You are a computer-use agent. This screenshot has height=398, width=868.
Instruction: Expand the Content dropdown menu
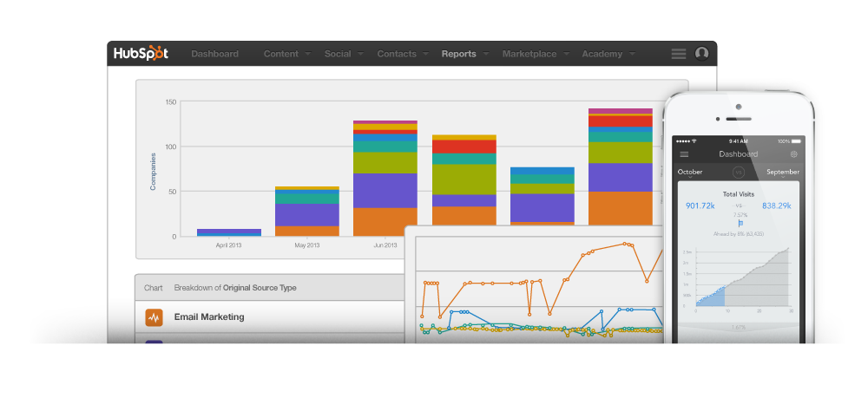pyautogui.click(x=286, y=54)
